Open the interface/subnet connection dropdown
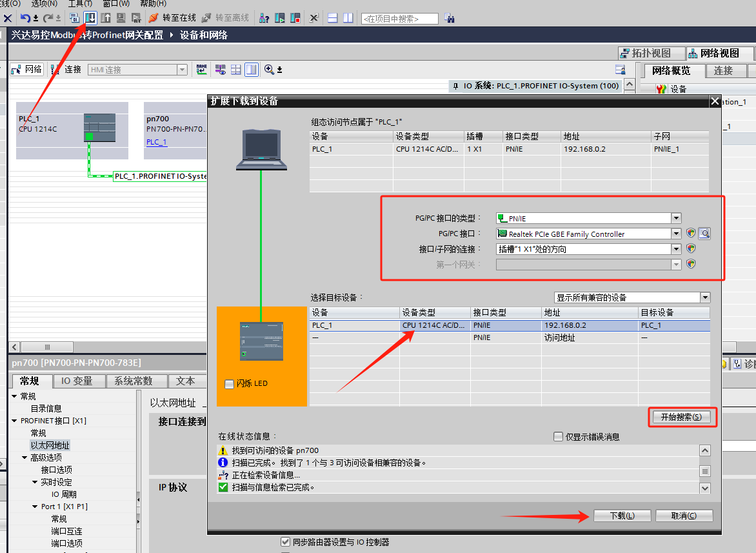 [676, 249]
